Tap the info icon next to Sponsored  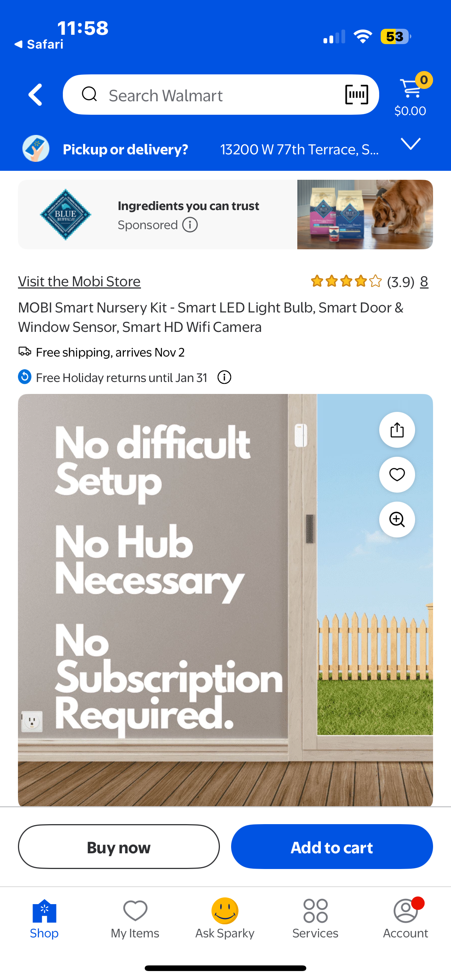point(189,225)
